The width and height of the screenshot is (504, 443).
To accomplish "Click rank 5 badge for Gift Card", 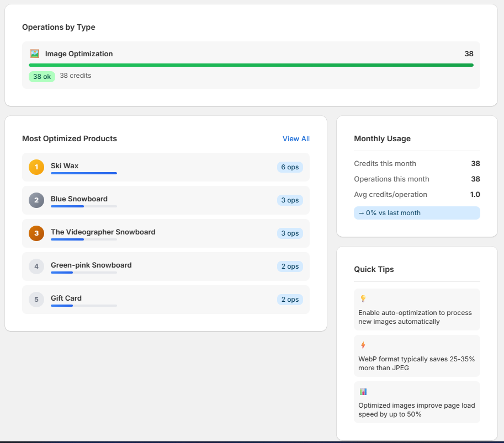I will click(x=36, y=300).
